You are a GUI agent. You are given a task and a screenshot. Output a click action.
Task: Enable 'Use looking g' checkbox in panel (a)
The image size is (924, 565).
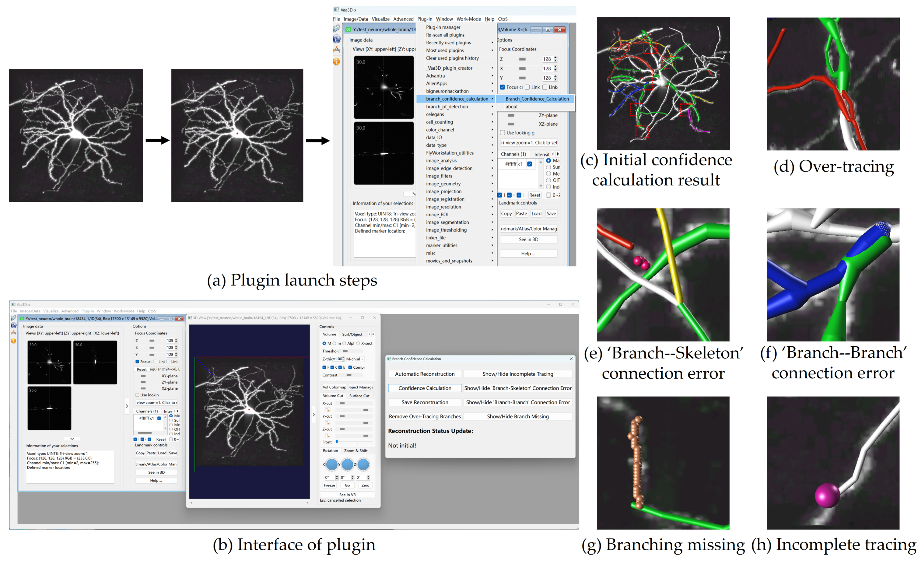[x=503, y=133]
